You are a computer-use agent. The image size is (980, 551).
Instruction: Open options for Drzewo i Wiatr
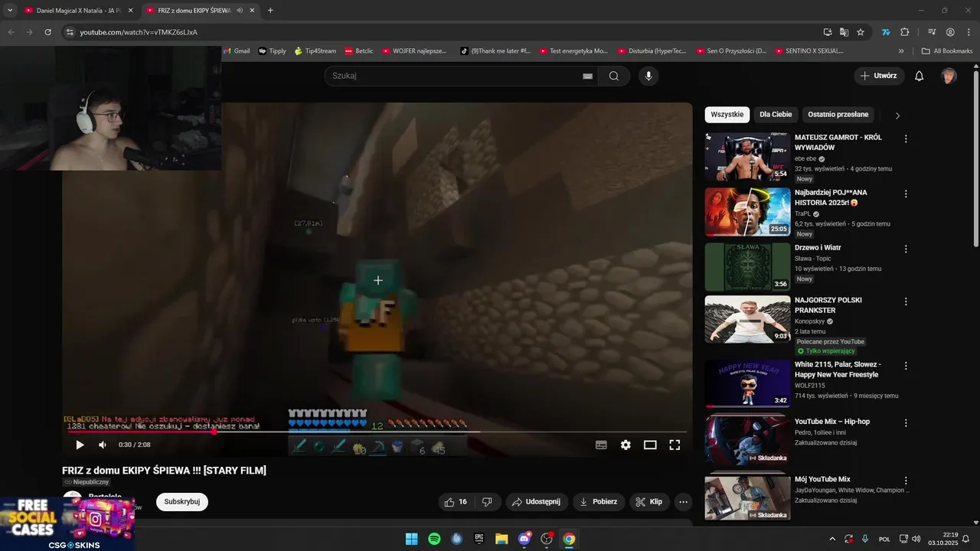[906, 249]
